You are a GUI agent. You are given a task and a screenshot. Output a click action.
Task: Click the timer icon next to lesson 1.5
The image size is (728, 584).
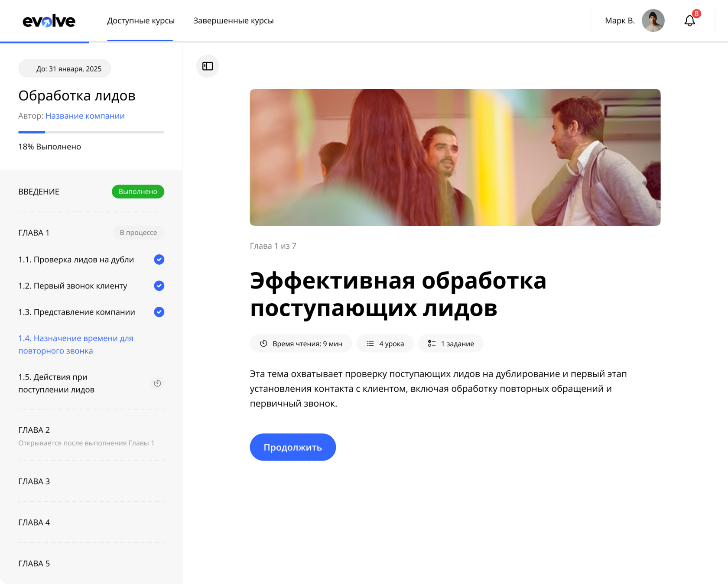[x=157, y=383]
